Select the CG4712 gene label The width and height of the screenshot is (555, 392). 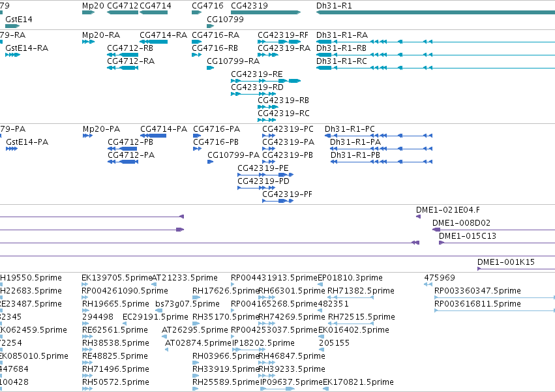click(123, 6)
